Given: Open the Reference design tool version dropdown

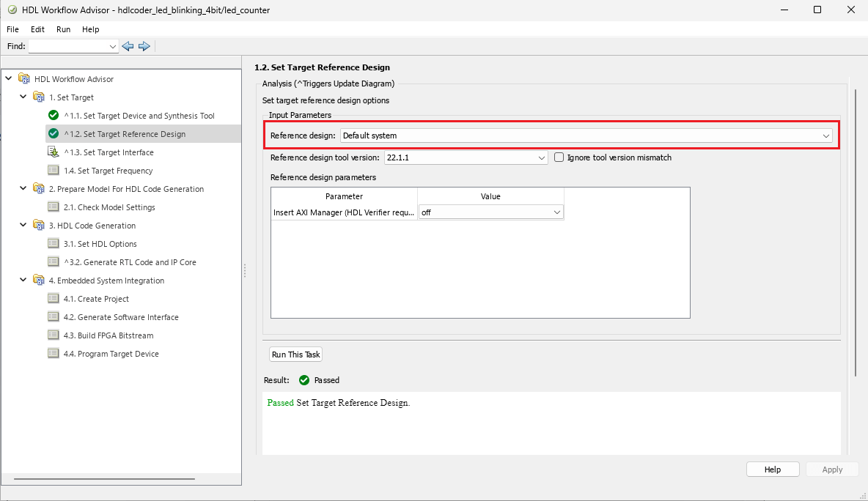Looking at the screenshot, I should (541, 157).
